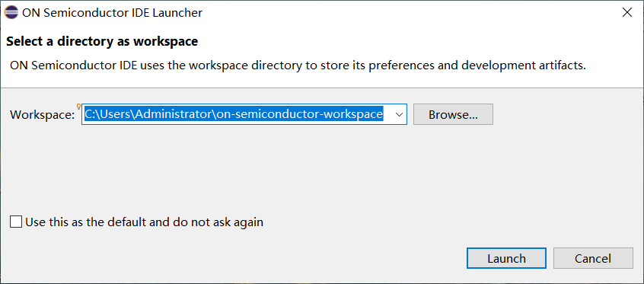
Task: Cancel the workspace selection dialog
Action: 593,259
